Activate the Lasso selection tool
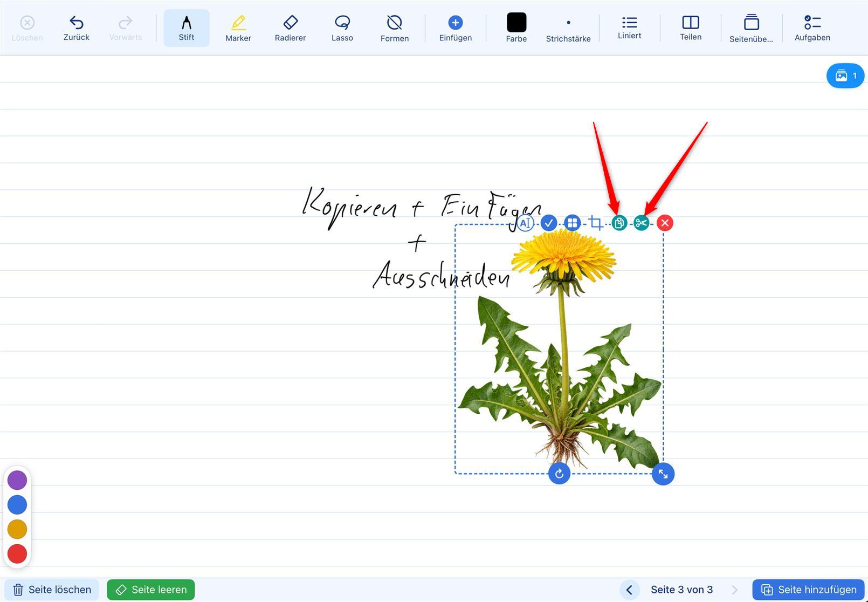This screenshot has width=868, height=602. tap(342, 29)
